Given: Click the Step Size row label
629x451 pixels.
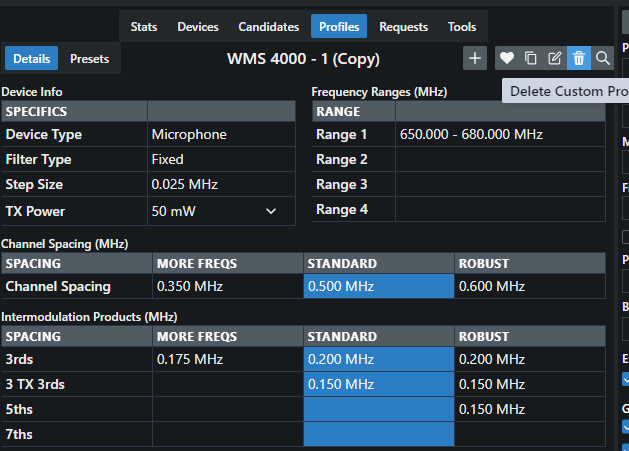Looking at the screenshot, I should (34, 184).
